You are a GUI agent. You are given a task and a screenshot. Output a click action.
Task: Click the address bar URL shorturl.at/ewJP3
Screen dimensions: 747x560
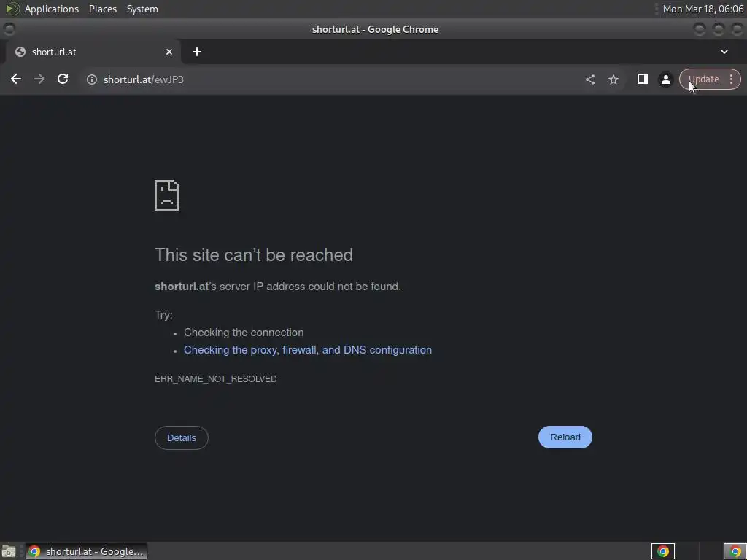144,79
